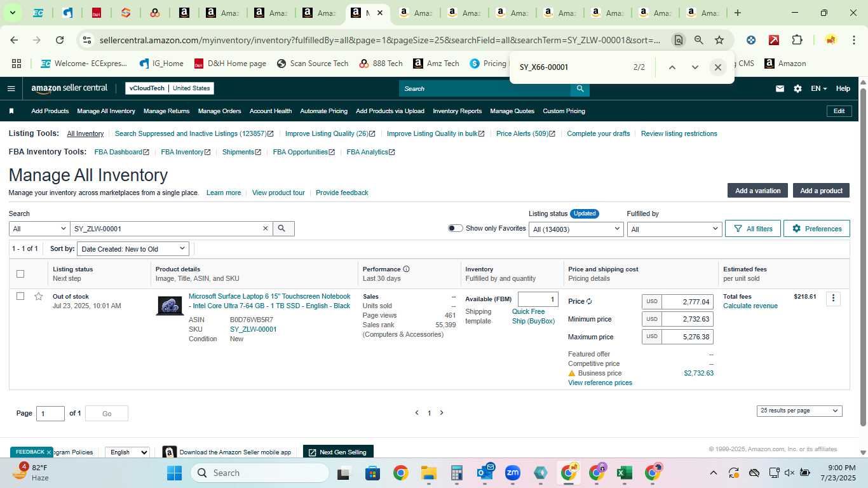
Task: Open the View reference prices link
Action: [600, 383]
